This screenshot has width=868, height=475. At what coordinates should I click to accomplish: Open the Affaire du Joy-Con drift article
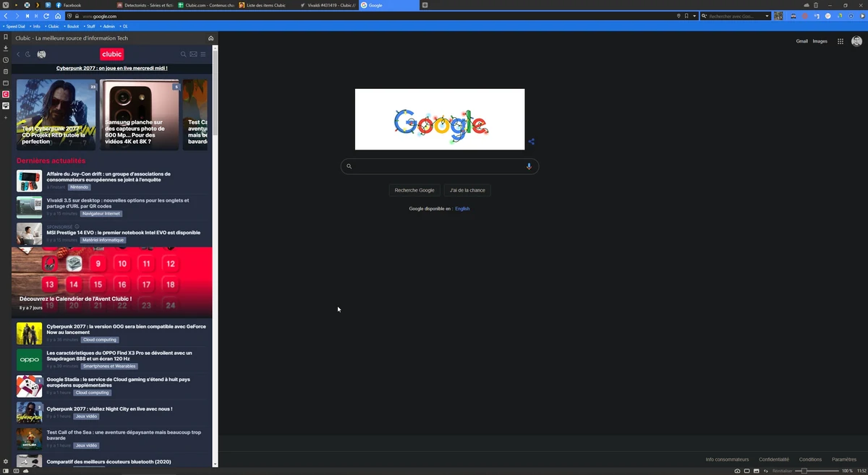pyautogui.click(x=109, y=176)
